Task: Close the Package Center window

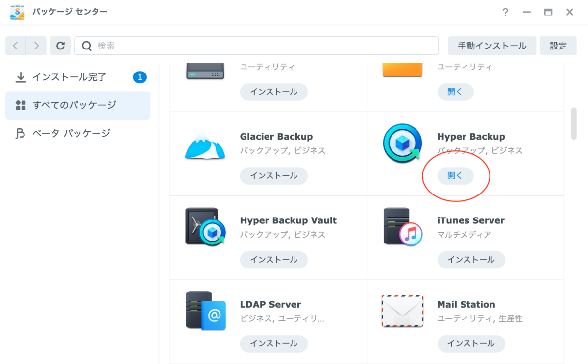Action: point(570,12)
